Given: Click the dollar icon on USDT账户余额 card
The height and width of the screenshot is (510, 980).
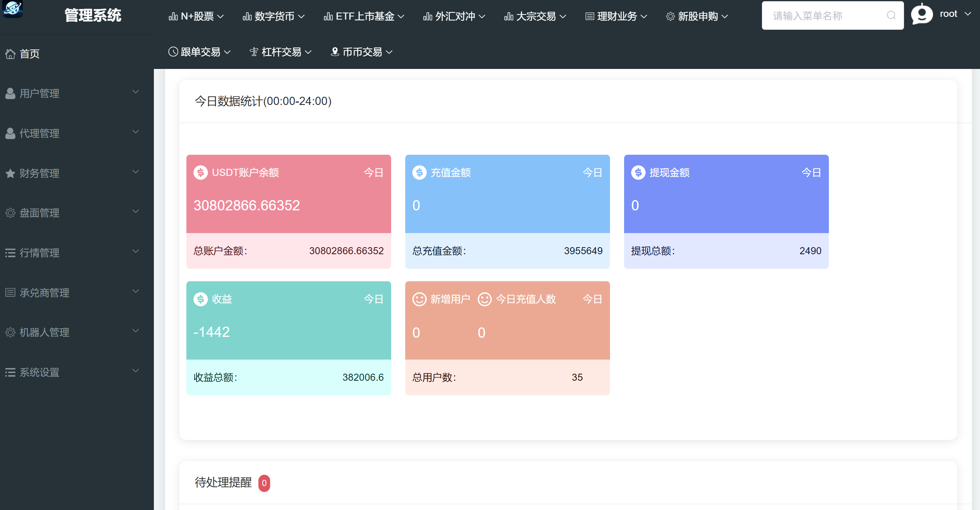Looking at the screenshot, I should 200,173.
